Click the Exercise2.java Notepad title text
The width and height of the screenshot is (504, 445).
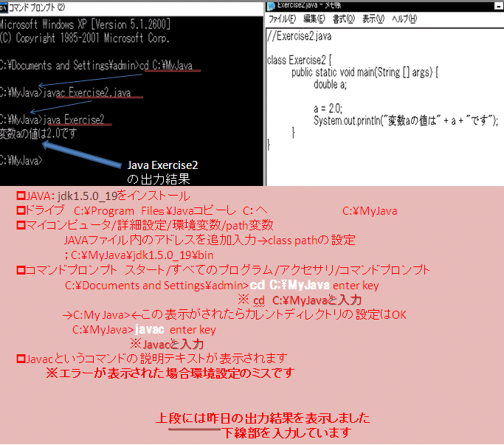309,5
